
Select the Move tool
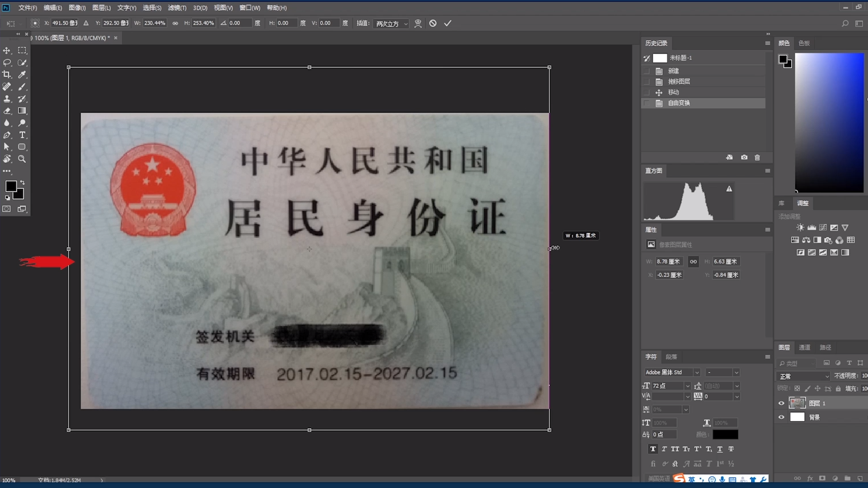(x=7, y=50)
